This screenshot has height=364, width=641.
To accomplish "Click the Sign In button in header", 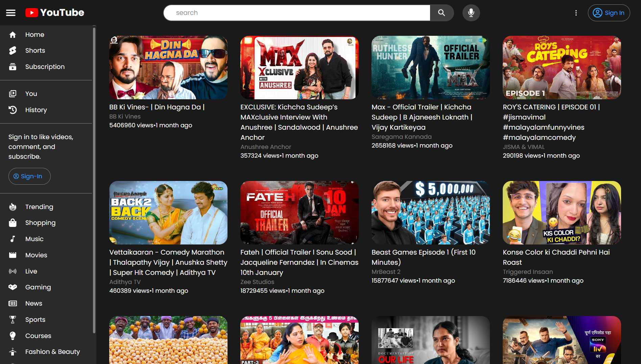I will 609,13.
